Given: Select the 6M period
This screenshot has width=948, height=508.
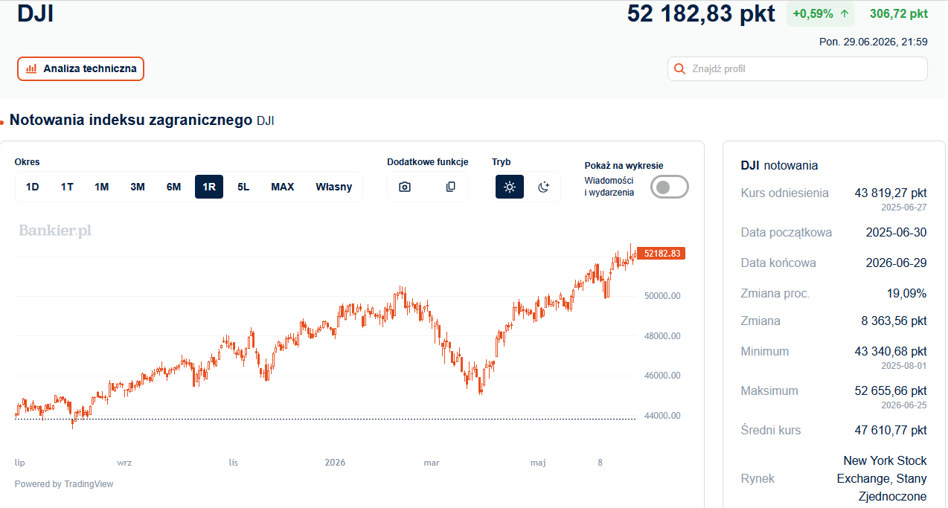Looking at the screenshot, I should pos(174,187).
